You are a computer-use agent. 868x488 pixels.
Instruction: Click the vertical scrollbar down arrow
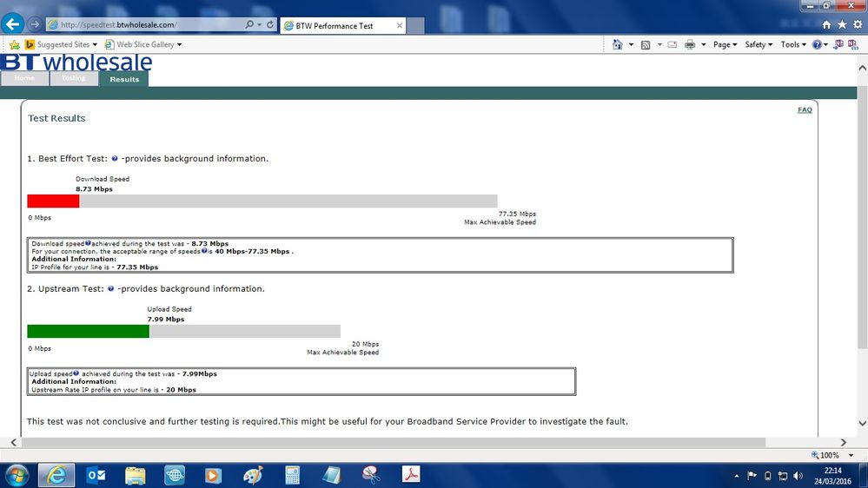point(862,423)
